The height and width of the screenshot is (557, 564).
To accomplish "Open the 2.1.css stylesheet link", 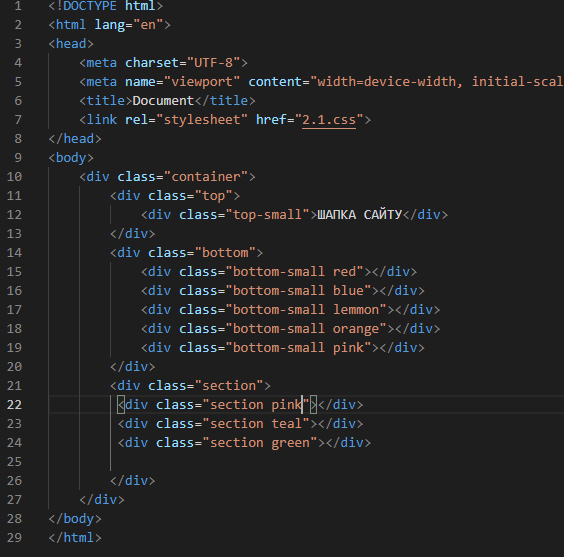I will point(329,120).
